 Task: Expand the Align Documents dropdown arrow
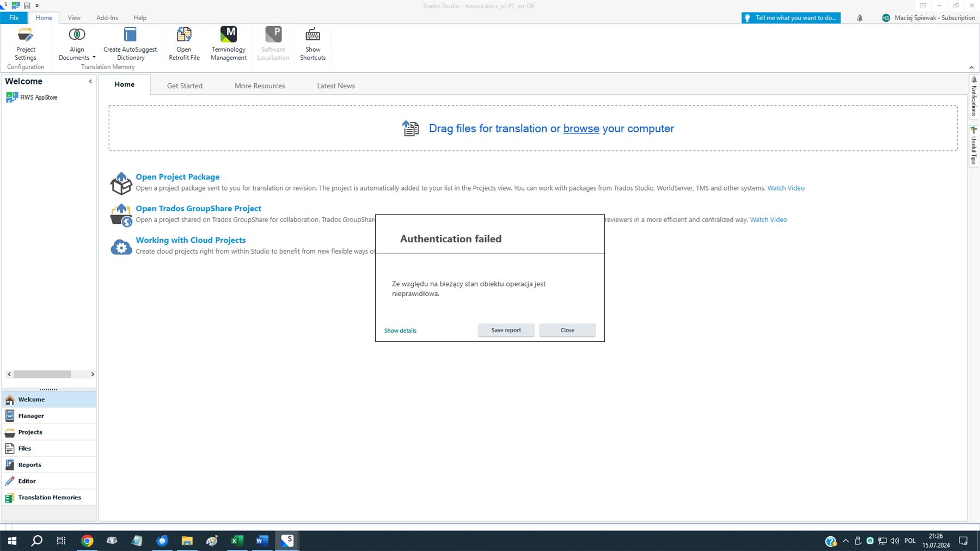tap(94, 57)
